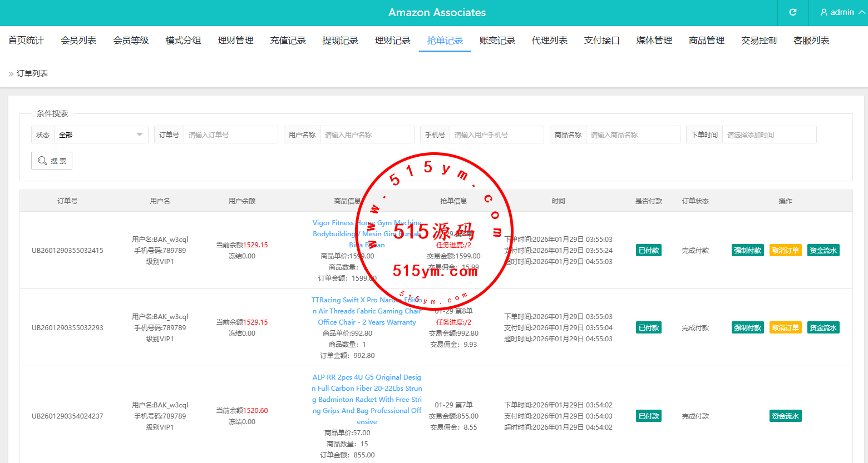Open the 下单时间 date picker field

pyautogui.click(x=768, y=135)
